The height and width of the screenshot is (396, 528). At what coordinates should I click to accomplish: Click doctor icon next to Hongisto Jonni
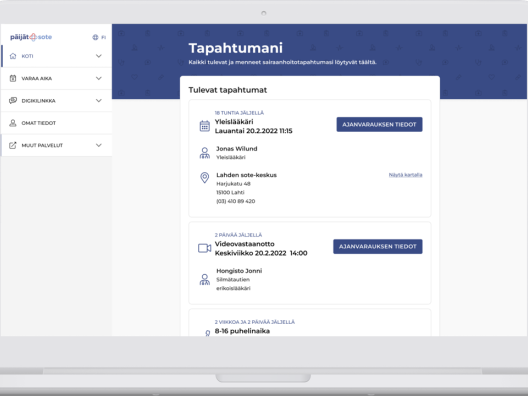click(x=204, y=279)
